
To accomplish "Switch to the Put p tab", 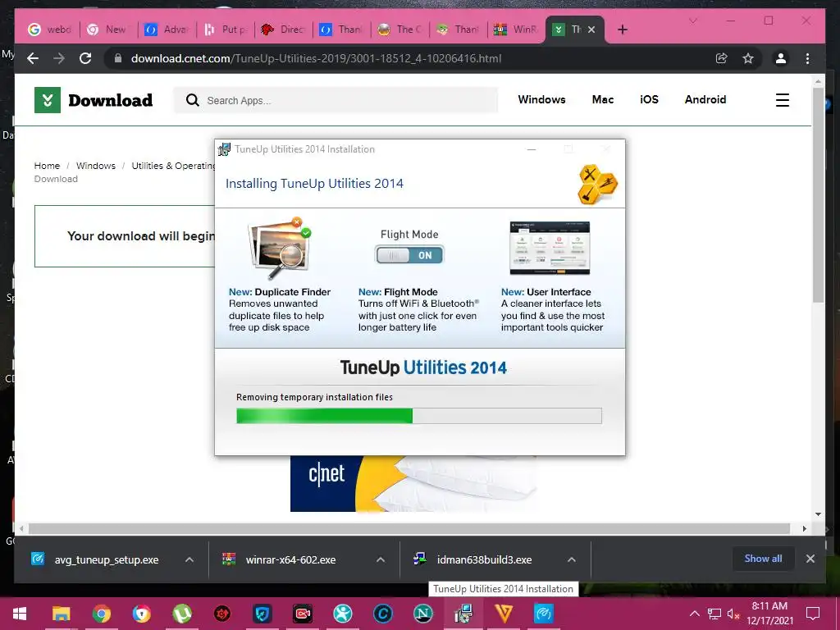I will tap(225, 30).
